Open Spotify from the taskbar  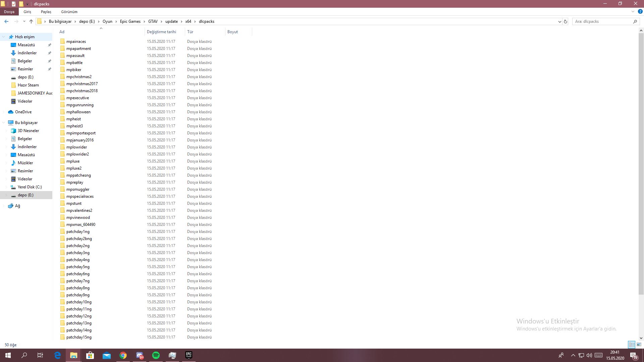point(156,355)
